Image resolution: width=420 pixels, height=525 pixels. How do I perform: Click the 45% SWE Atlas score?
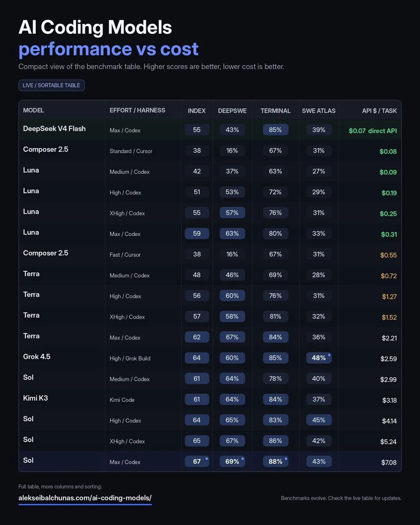point(319,420)
